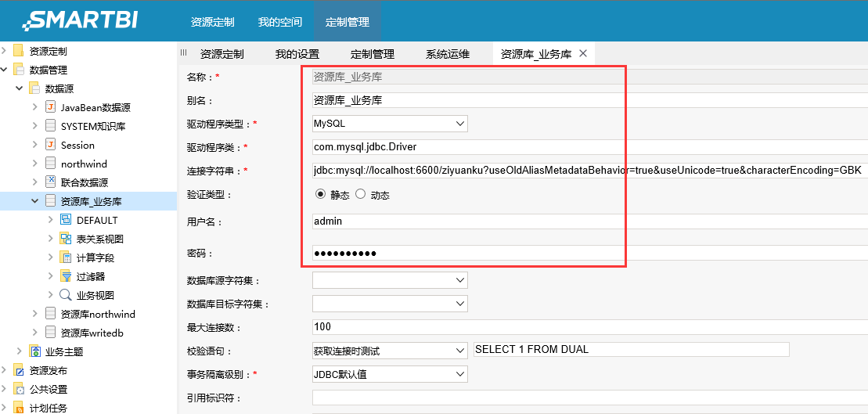Click the 最大连接数 field

pos(590,326)
